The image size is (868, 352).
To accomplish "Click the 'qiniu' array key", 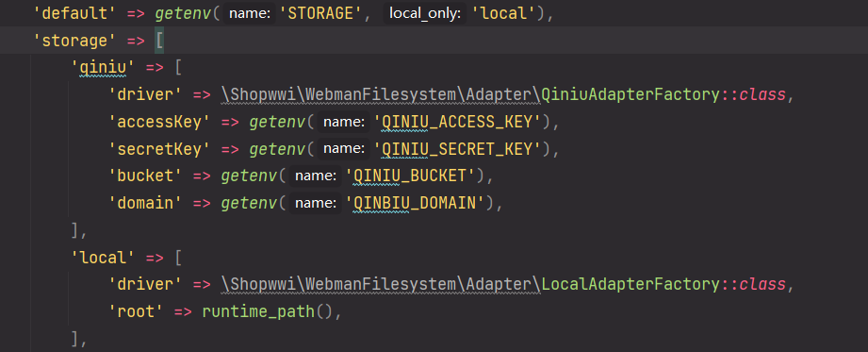I will click(104, 68).
